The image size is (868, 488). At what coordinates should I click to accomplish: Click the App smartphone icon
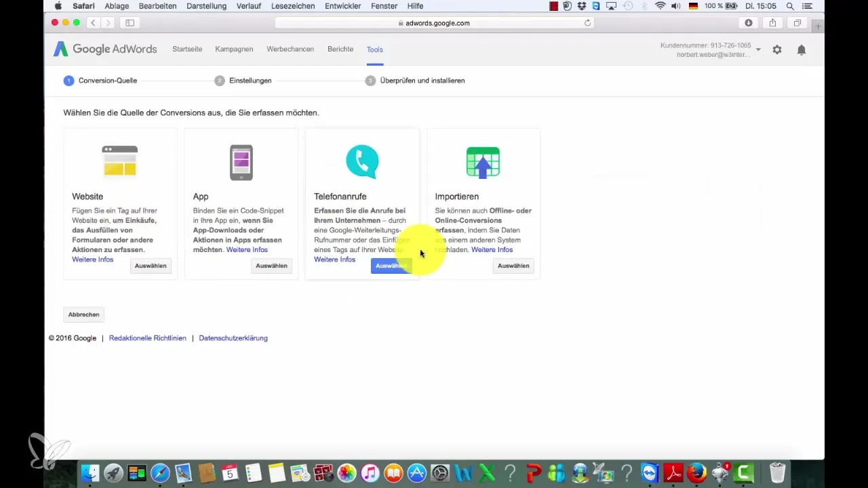[241, 162]
